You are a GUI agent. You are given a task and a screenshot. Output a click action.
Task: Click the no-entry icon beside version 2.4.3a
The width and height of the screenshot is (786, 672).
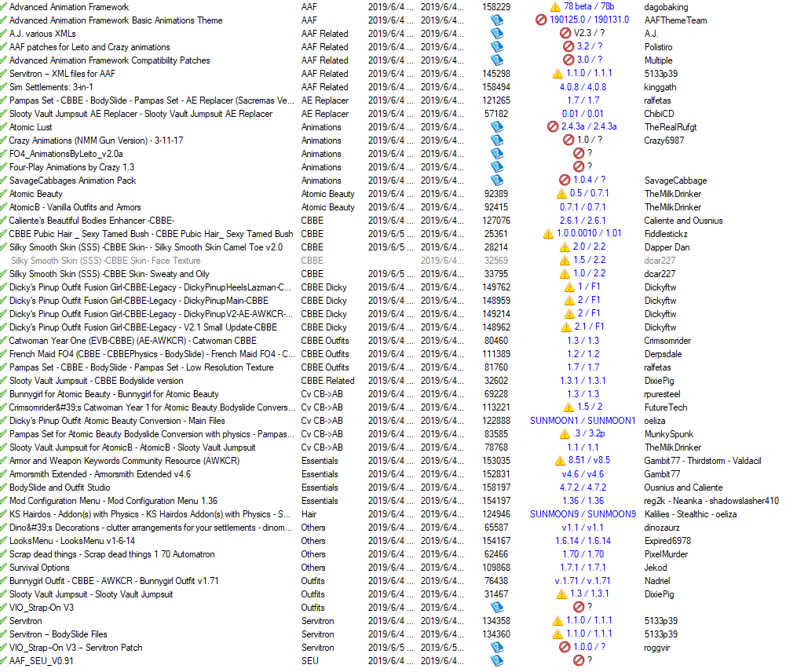pos(553,126)
